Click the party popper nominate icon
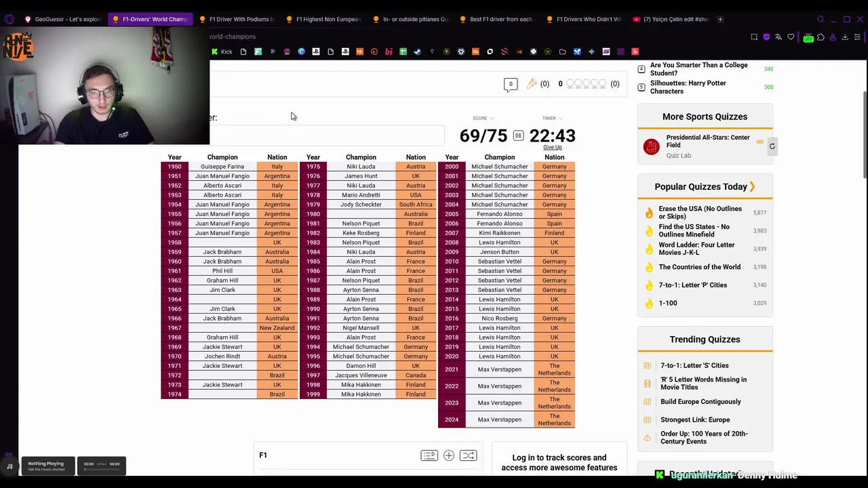 click(532, 84)
